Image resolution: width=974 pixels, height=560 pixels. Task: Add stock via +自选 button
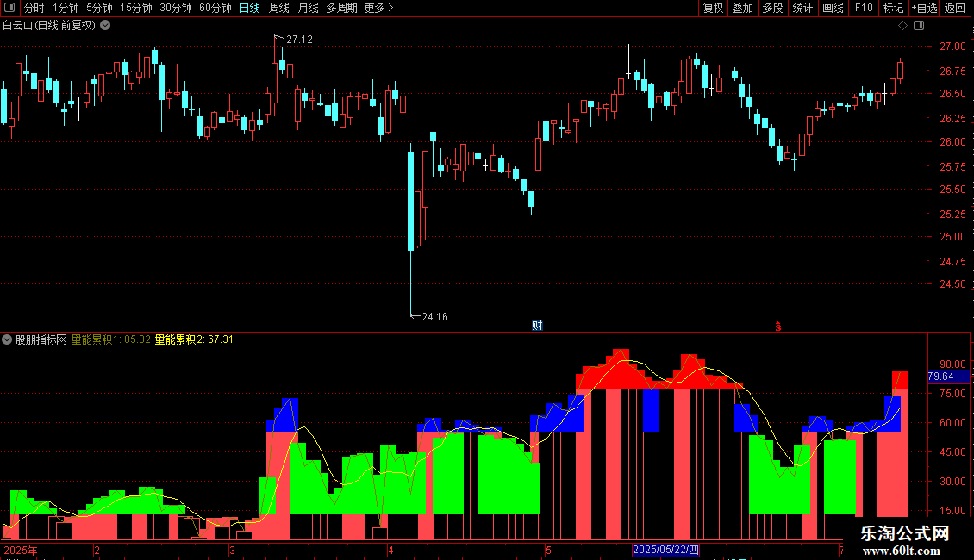924,8
